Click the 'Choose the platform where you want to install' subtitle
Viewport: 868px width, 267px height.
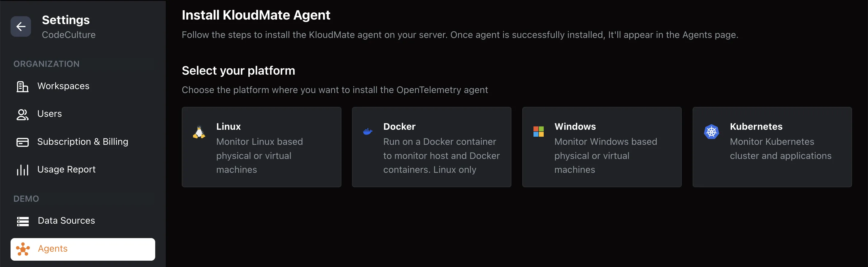pyautogui.click(x=335, y=90)
